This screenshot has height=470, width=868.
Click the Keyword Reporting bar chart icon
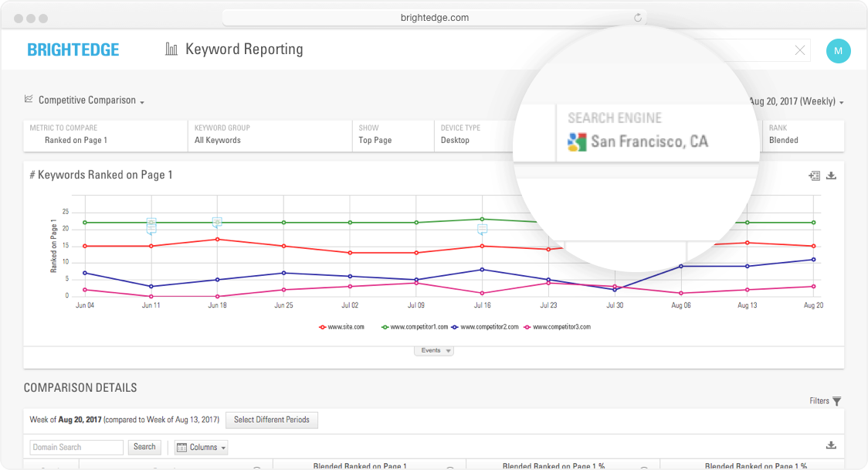(171, 49)
